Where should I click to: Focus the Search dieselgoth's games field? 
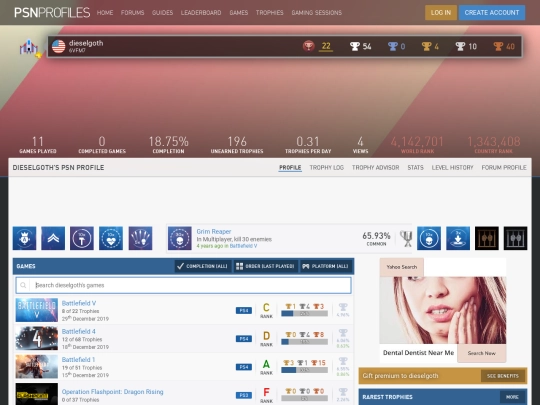click(184, 285)
